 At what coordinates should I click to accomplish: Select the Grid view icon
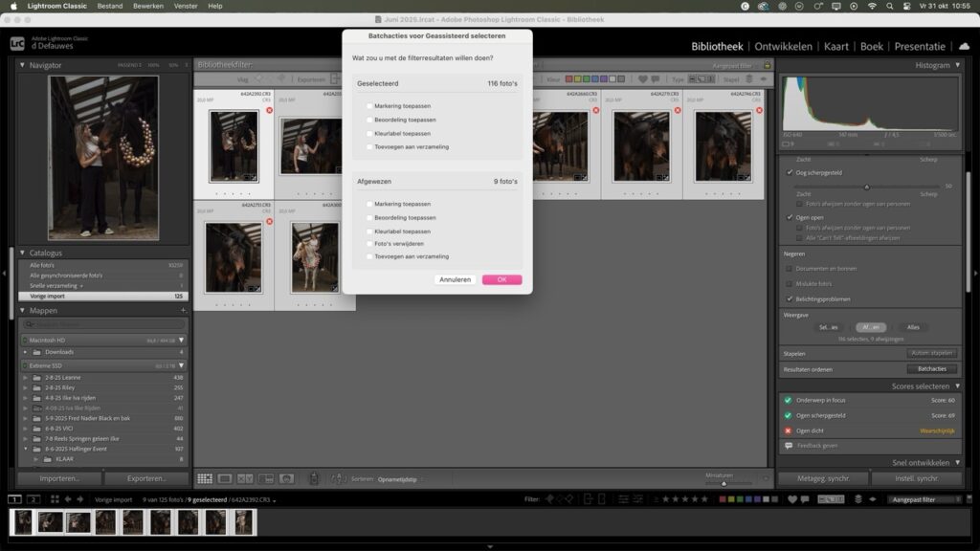(205, 478)
